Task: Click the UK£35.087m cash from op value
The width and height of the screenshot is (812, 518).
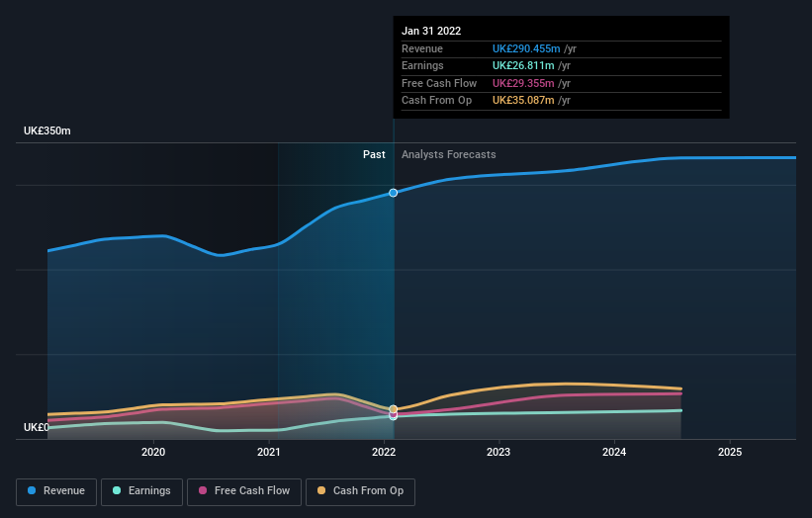Action: coord(523,101)
